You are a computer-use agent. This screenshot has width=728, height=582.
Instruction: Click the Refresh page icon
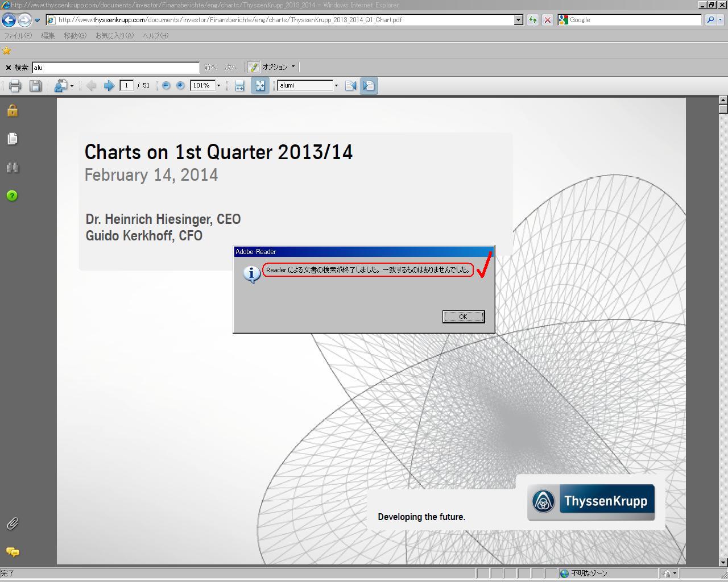[x=532, y=20]
